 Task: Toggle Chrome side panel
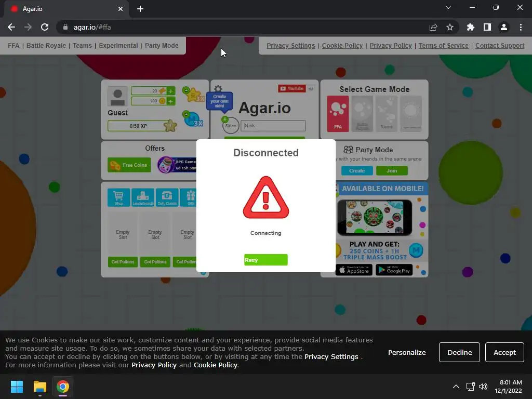(x=487, y=27)
